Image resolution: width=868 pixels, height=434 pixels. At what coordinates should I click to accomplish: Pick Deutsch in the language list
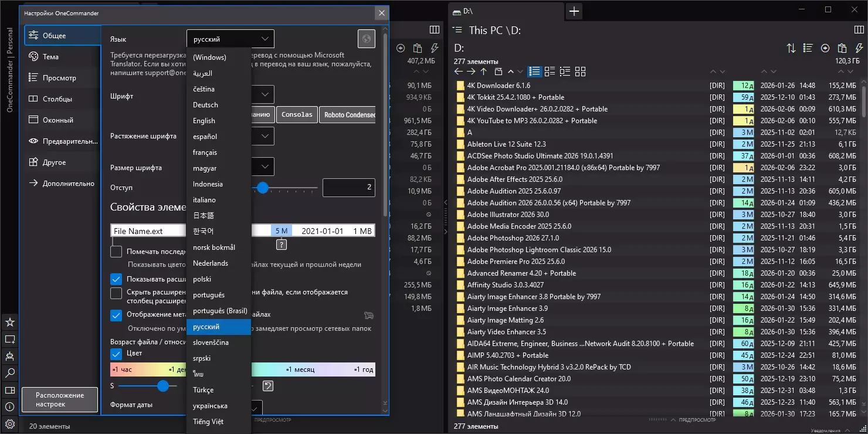coord(205,105)
